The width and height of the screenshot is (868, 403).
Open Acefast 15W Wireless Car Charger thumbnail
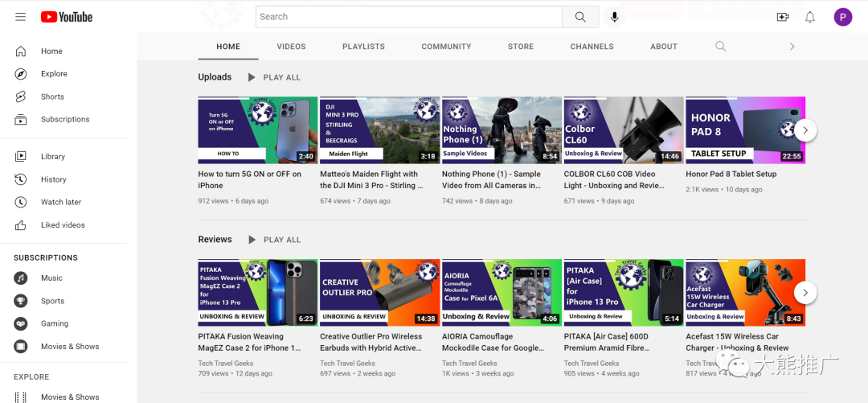pos(746,293)
